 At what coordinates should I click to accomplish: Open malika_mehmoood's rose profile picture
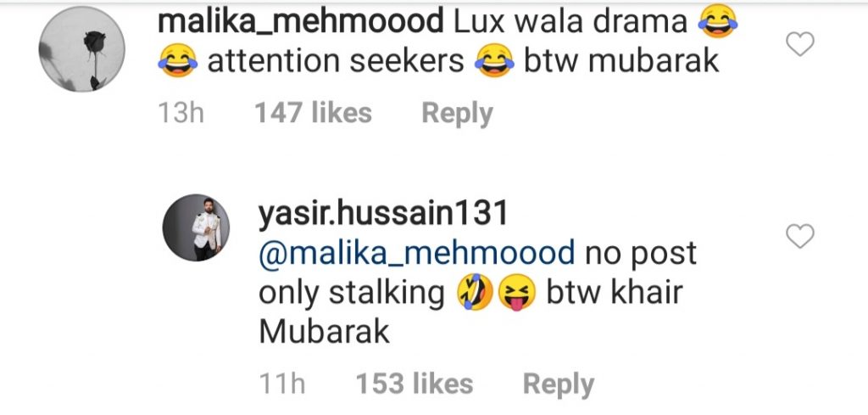[x=82, y=48]
